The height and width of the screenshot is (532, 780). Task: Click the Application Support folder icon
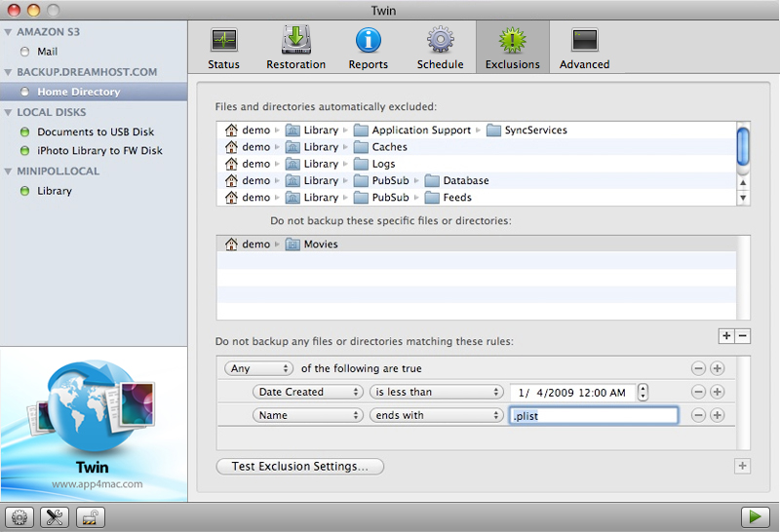(x=361, y=131)
